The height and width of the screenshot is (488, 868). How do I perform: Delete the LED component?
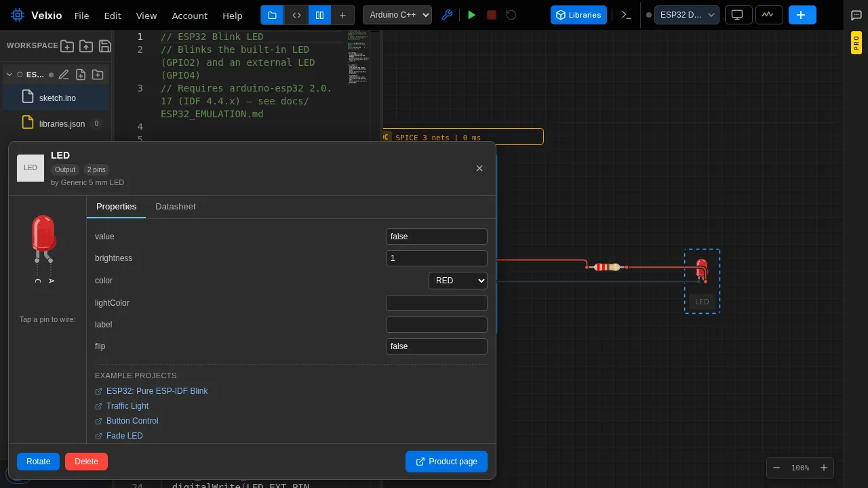tap(86, 462)
